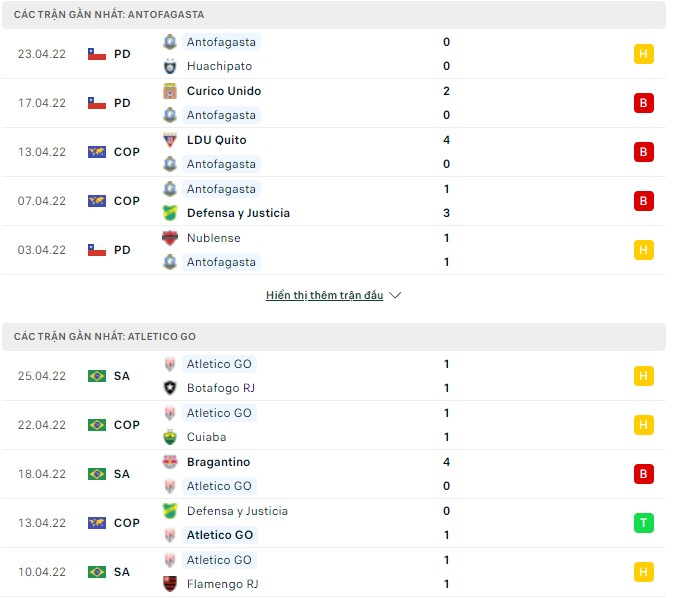Click red B badge for Curico Unido match
Image resolution: width=673 pixels, height=598 pixels.
point(644,103)
